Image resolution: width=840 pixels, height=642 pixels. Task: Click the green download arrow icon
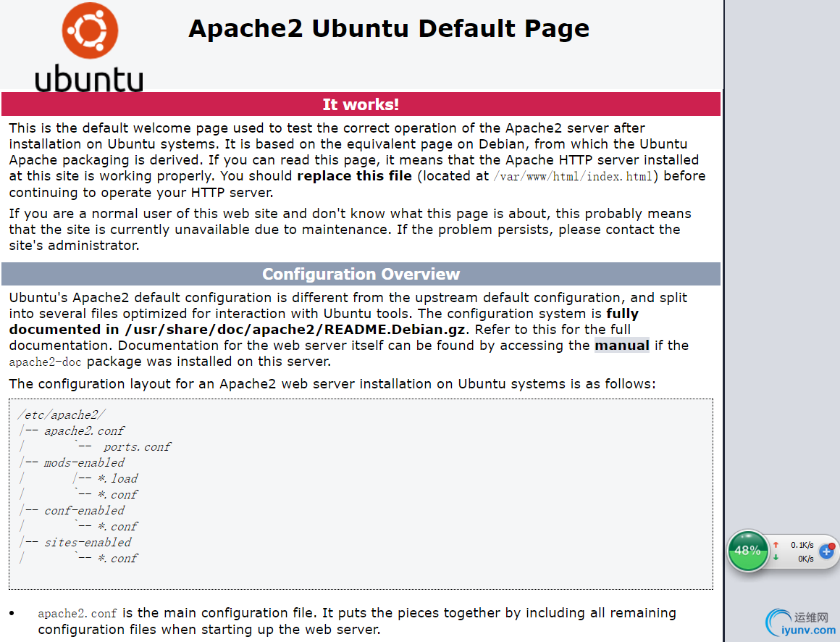coord(775,558)
